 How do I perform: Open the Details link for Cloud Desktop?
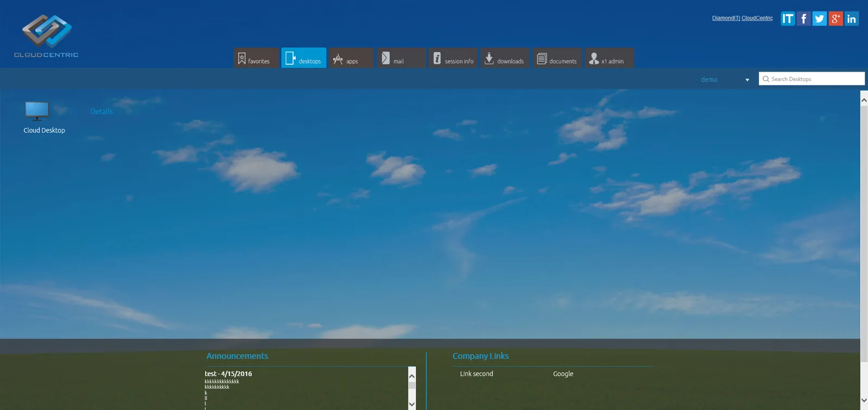(x=101, y=111)
